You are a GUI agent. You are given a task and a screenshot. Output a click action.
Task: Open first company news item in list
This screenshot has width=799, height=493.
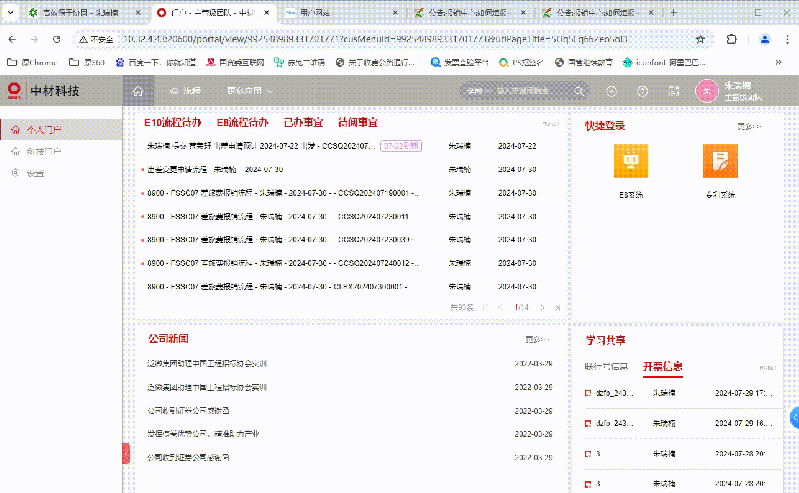207,364
